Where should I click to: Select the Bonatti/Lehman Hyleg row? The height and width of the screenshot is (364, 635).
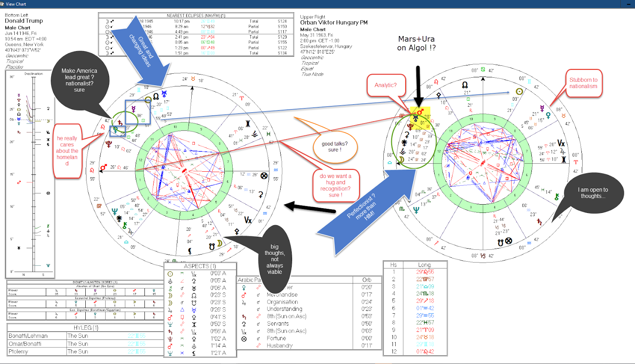click(85, 336)
